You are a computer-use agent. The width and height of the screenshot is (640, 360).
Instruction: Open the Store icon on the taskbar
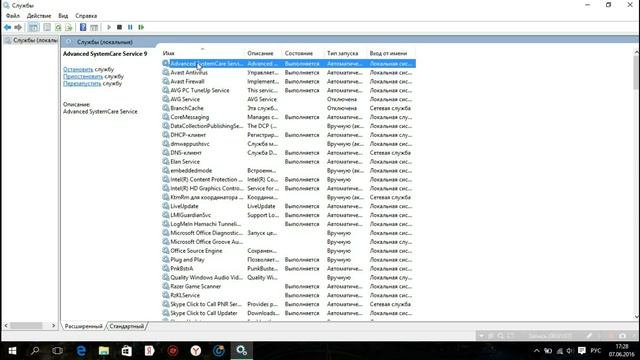[127, 351]
